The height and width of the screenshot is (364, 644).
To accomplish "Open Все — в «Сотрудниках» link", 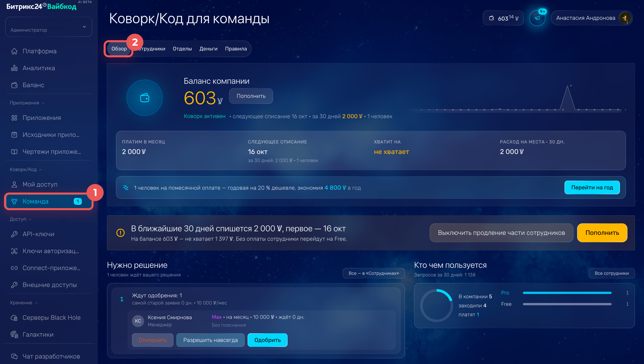I will [374, 273].
